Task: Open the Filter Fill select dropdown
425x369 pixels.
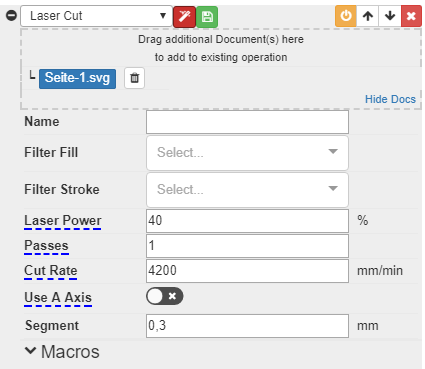Action: 247,153
